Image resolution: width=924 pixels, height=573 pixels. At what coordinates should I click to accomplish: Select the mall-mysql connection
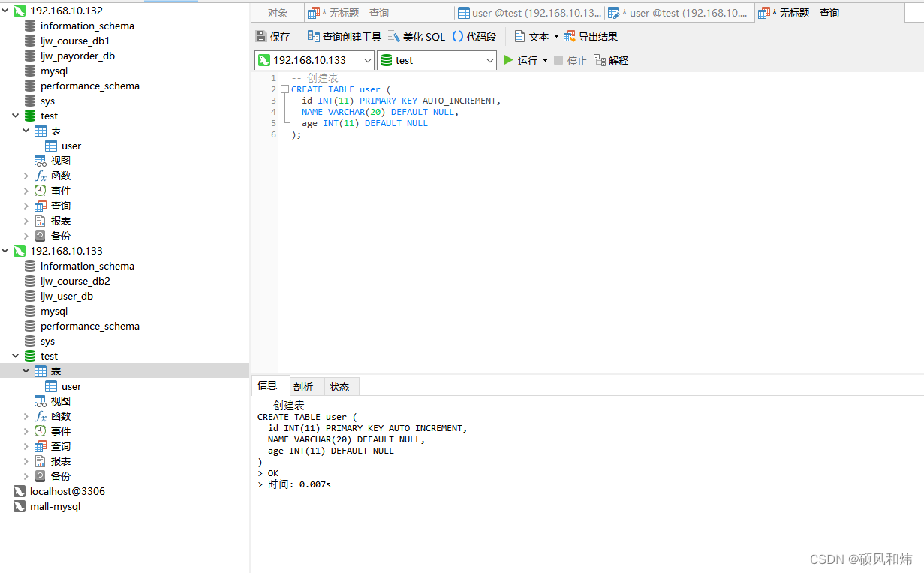tap(55, 506)
